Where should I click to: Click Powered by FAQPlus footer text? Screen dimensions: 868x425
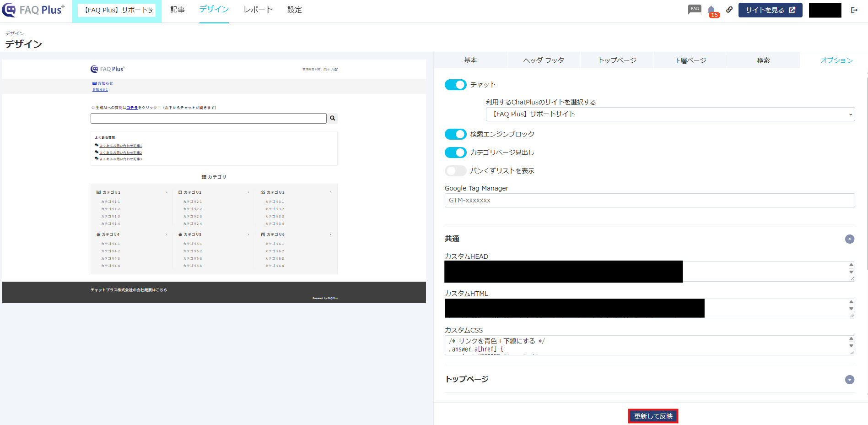(325, 298)
